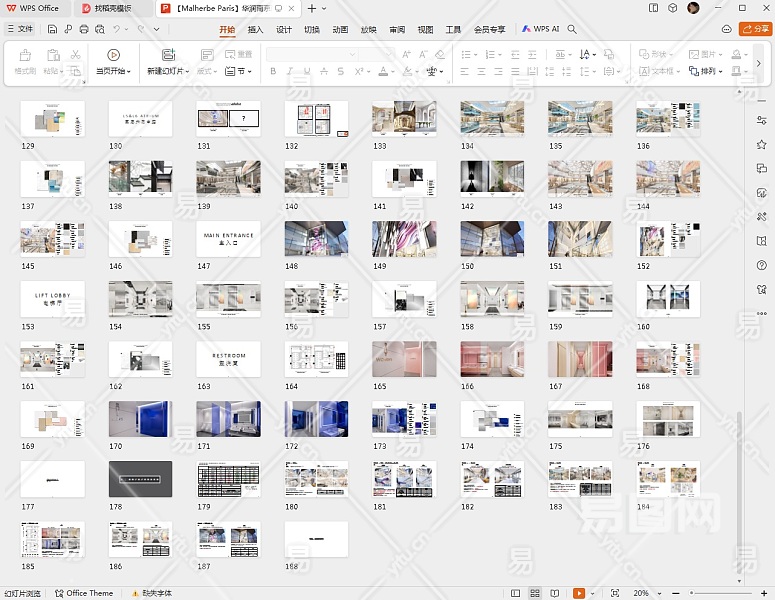775x600 pixels.
Task: Toggle slide sorter view in status bar
Action: pyautogui.click(x=535, y=593)
